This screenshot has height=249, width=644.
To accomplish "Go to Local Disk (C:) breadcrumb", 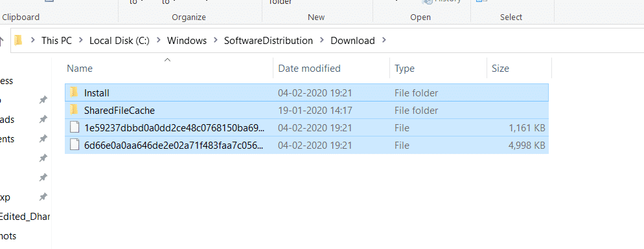I will coord(119,41).
